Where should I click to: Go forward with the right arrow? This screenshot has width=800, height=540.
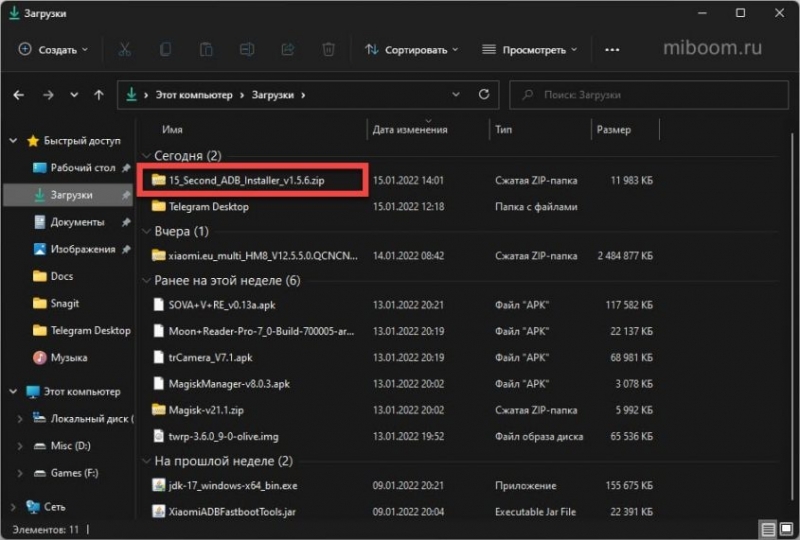(x=48, y=95)
